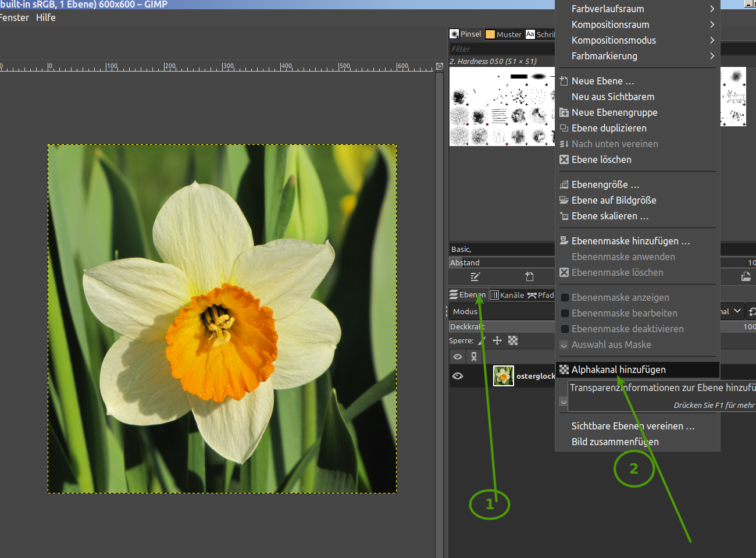756x558 pixels.
Task: Switch to the Kanäle tab
Action: pyautogui.click(x=507, y=295)
